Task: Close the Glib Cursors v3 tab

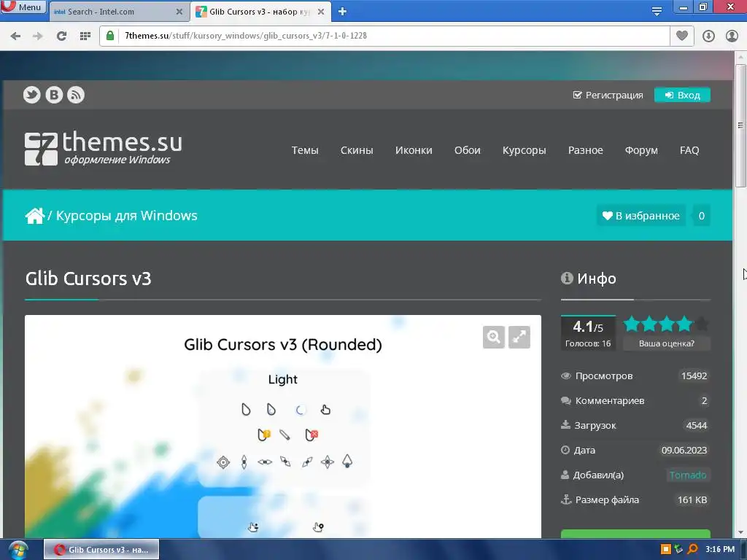Action: coord(321,12)
